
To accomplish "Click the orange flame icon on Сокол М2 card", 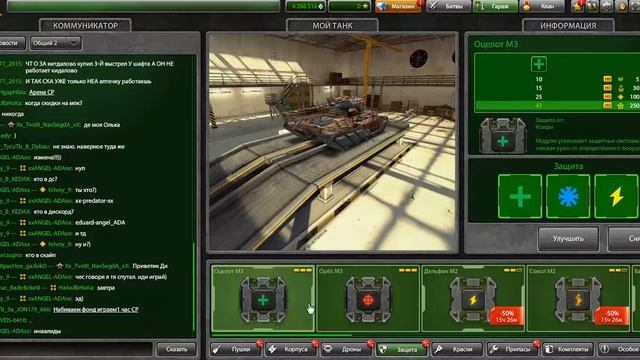I will [578, 300].
